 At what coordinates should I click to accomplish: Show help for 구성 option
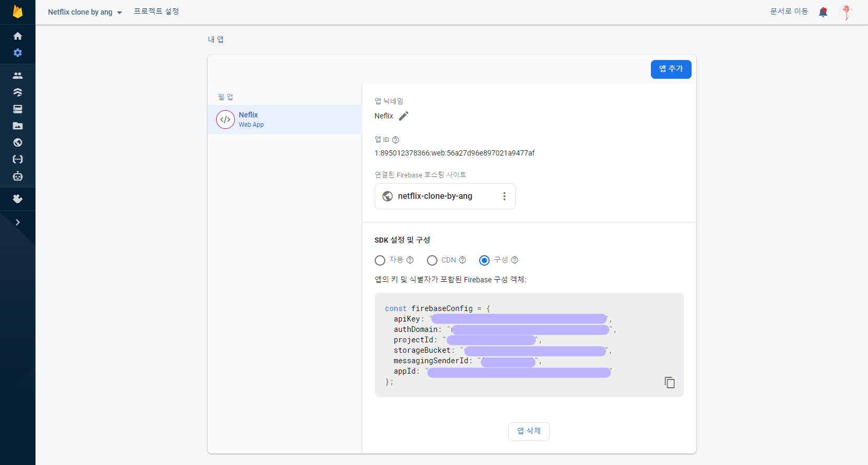point(515,260)
